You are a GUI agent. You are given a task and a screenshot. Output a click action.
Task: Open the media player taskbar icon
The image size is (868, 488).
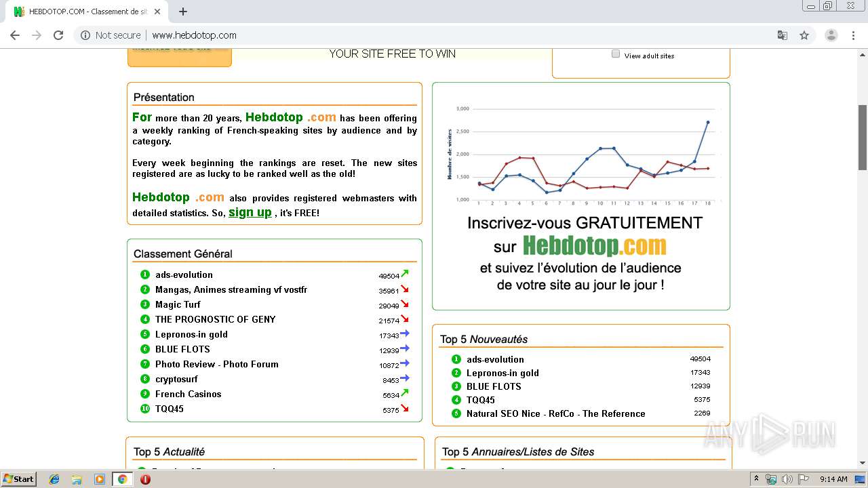[x=100, y=479]
